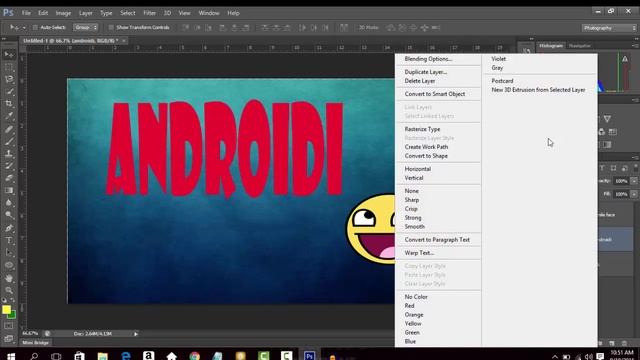Click the green background color swatch
640x360 pixels.
[x=13, y=315]
